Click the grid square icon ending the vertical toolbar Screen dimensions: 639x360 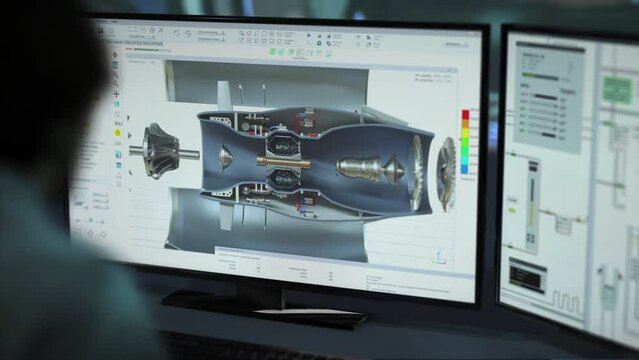119,184
